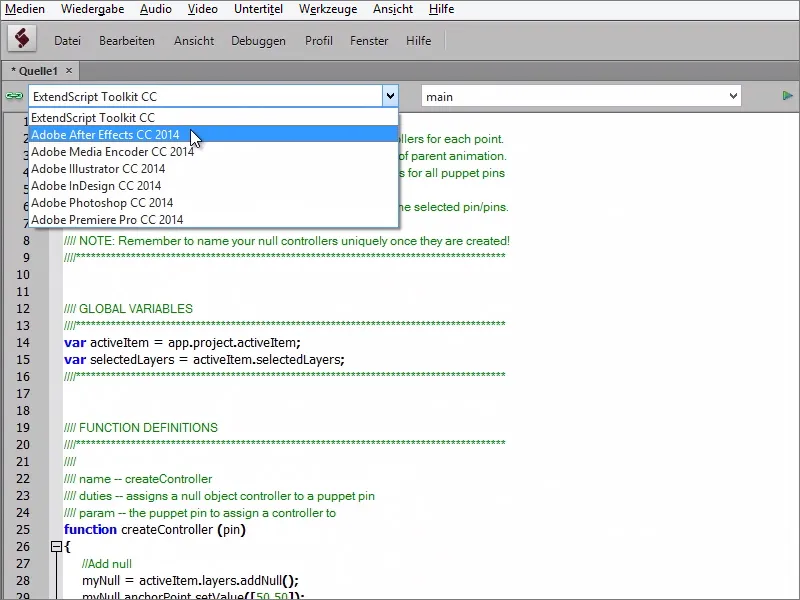
Task: Click line 15 'var selectedLayers' code
Action: click(x=204, y=360)
